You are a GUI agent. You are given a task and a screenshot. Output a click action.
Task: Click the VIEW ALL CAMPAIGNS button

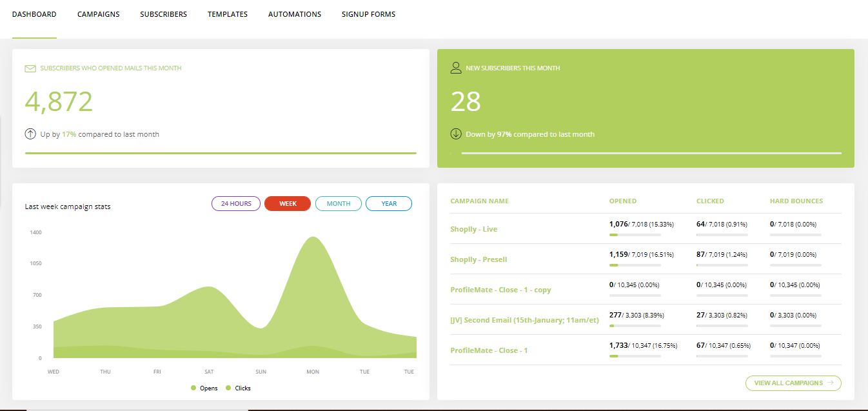[x=793, y=383]
